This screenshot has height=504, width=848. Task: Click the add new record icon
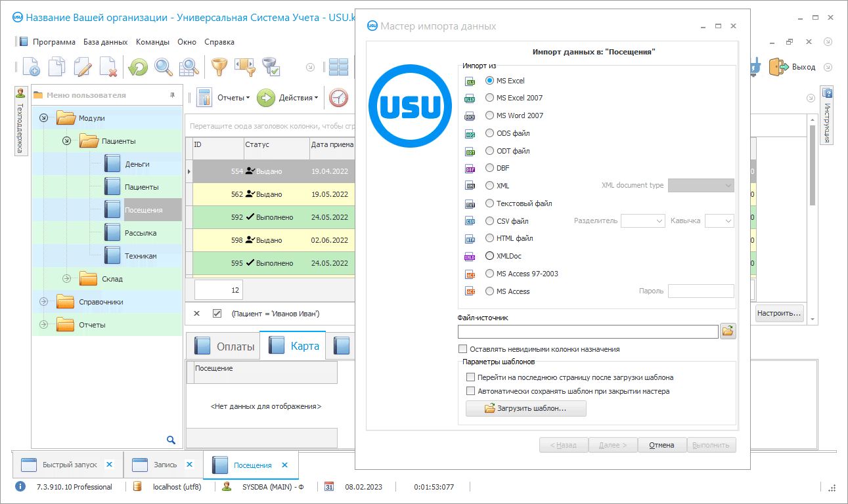click(x=31, y=67)
